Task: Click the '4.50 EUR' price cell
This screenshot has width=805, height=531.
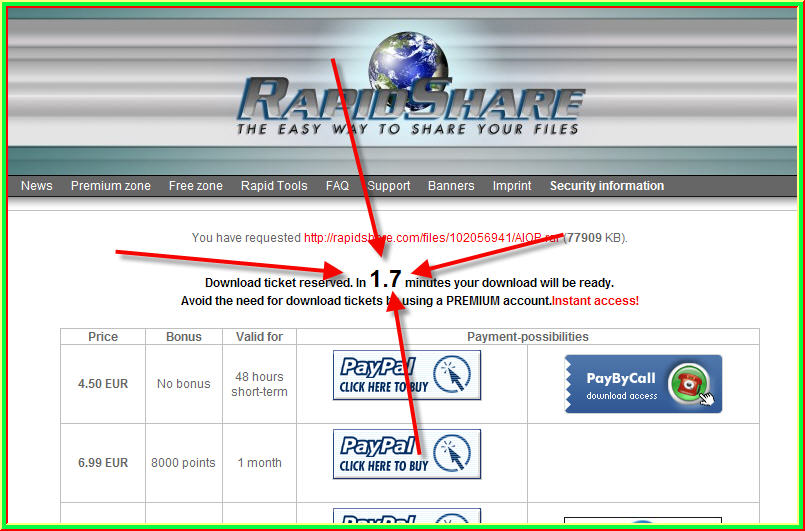Action: [x=103, y=384]
